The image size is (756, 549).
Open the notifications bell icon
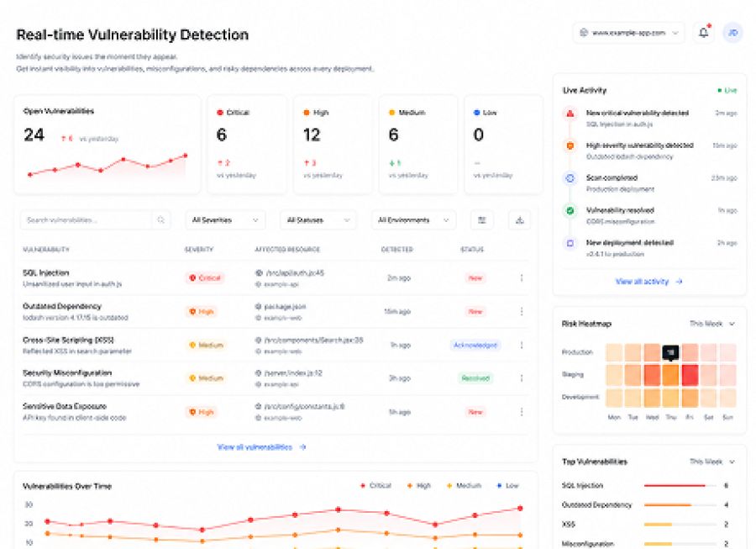pyautogui.click(x=704, y=33)
